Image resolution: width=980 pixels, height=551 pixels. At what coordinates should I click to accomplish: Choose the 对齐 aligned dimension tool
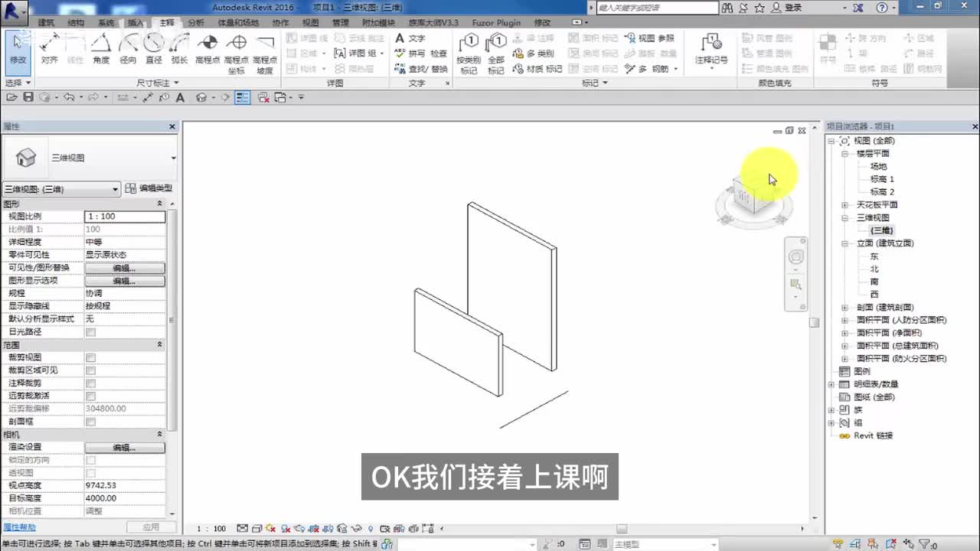point(50,50)
